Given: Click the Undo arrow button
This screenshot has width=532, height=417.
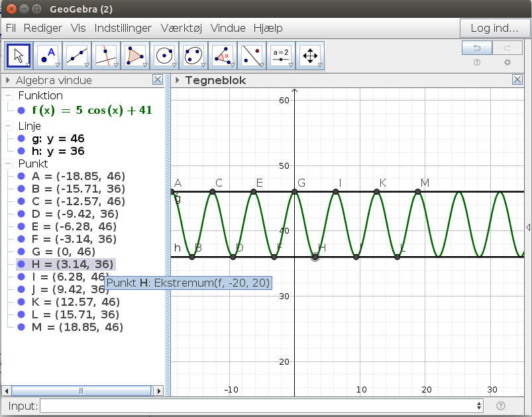Looking at the screenshot, I should pos(477,48).
